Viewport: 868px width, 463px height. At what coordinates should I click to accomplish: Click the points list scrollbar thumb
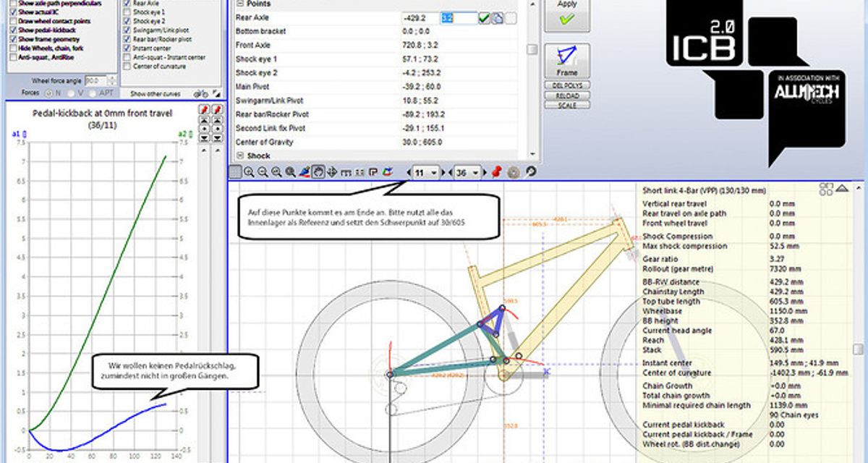(x=532, y=49)
